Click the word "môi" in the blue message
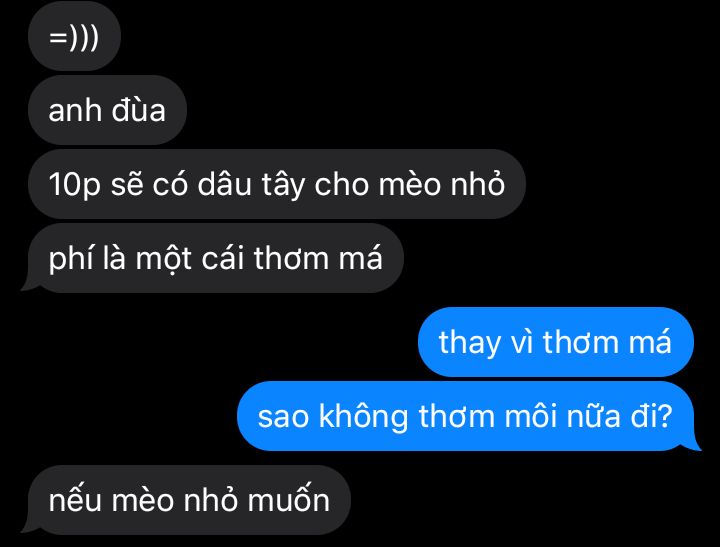 pos(531,416)
